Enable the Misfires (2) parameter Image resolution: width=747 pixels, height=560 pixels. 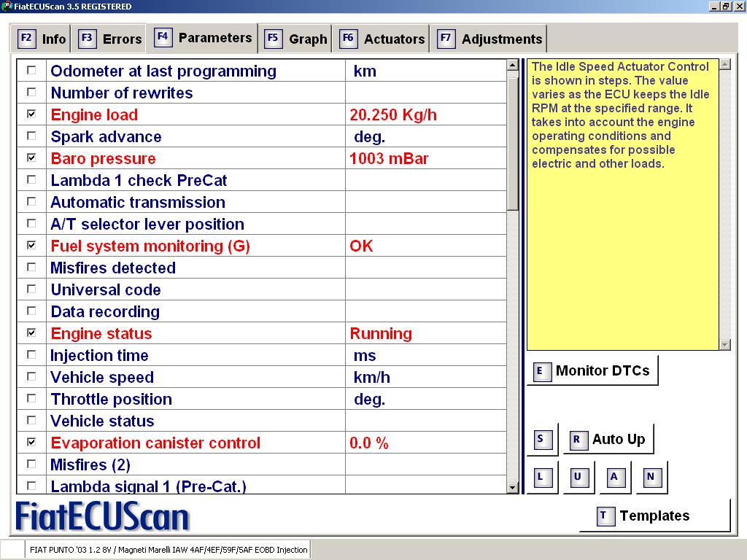[31, 464]
